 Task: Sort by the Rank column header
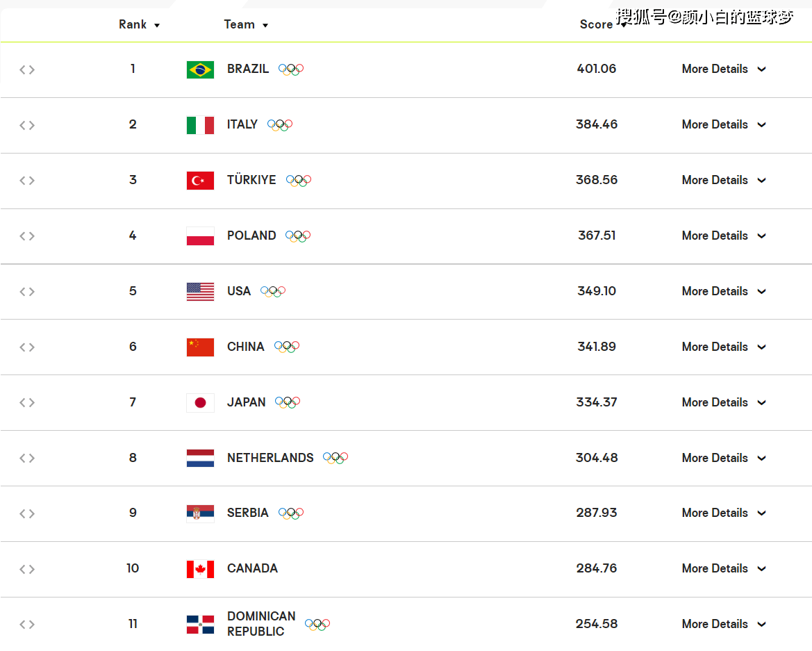pos(140,24)
